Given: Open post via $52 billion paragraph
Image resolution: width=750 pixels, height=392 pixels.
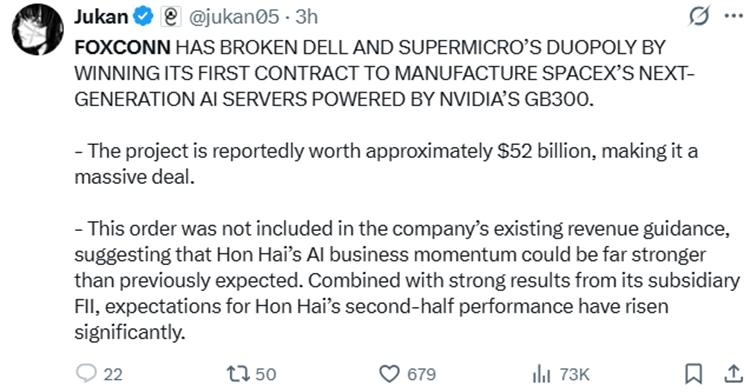Looking at the screenshot, I should click(x=386, y=164).
